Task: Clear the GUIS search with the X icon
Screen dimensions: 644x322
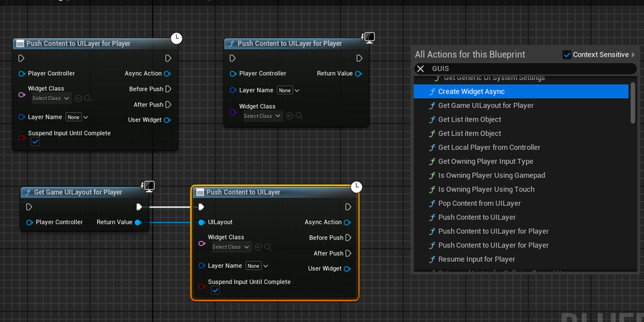Action: pos(420,69)
